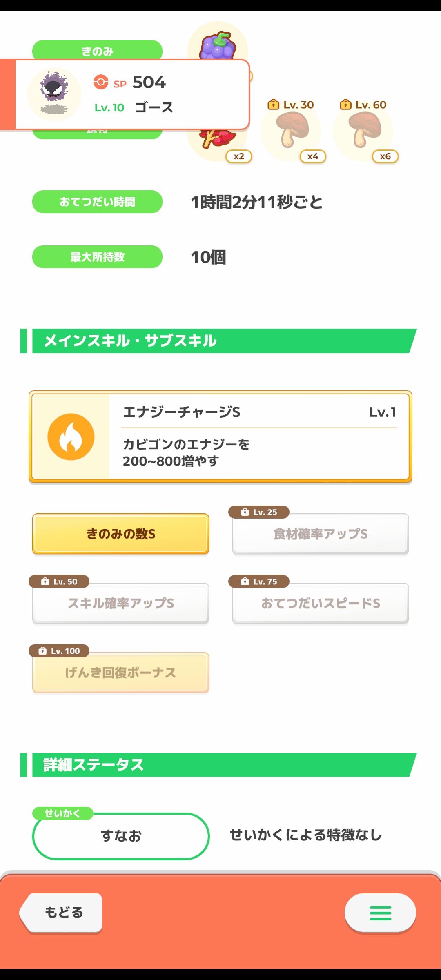Tap the もどる back button
This screenshot has width=441, height=980.
click(x=61, y=912)
